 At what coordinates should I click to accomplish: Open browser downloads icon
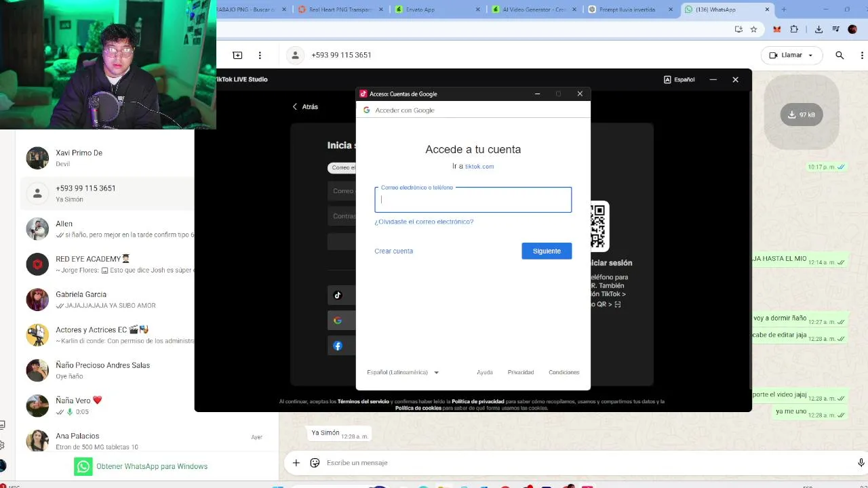(x=818, y=29)
